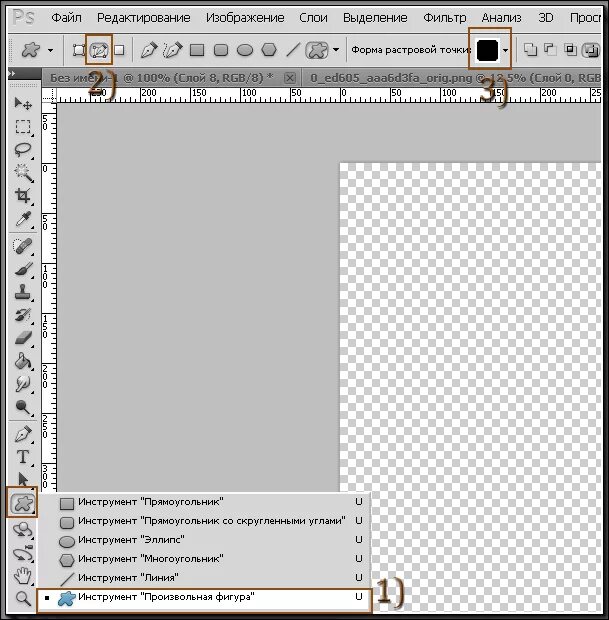Image resolution: width=609 pixels, height=620 pixels.
Task: Select the Hand tool
Action: point(23,576)
